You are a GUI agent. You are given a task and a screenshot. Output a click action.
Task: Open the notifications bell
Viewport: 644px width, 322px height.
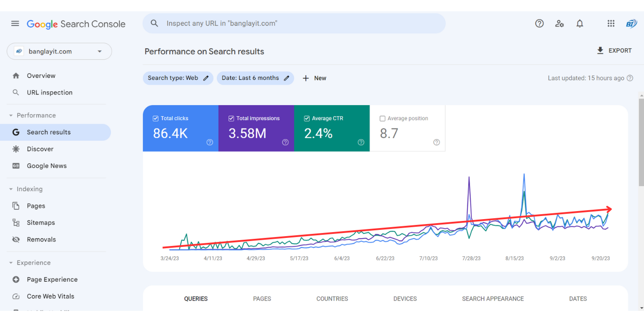click(x=580, y=24)
